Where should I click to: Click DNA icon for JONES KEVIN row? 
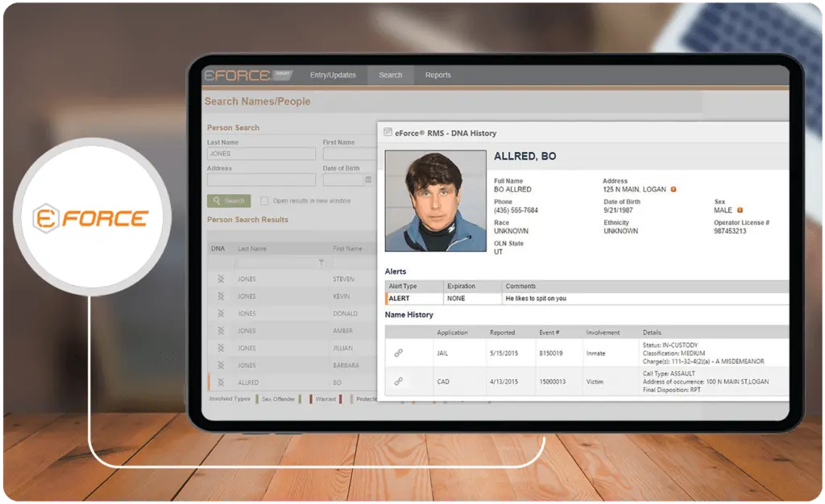[221, 296]
